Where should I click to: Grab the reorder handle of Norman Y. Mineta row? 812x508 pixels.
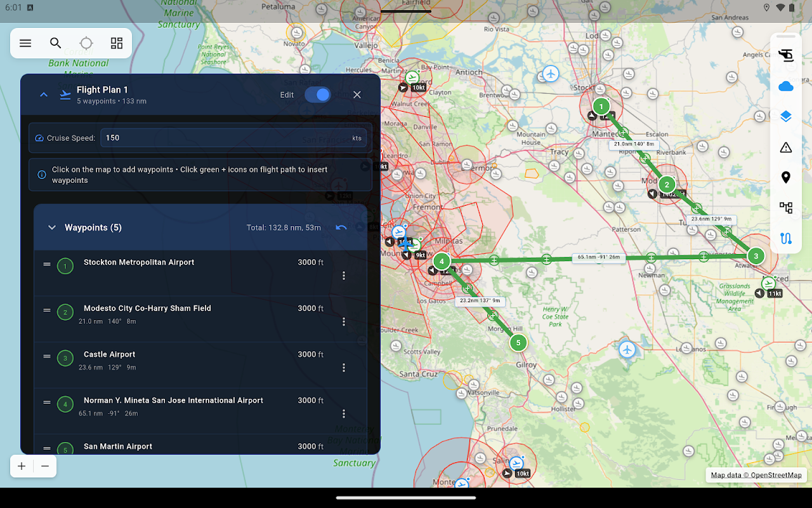click(47, 403)
